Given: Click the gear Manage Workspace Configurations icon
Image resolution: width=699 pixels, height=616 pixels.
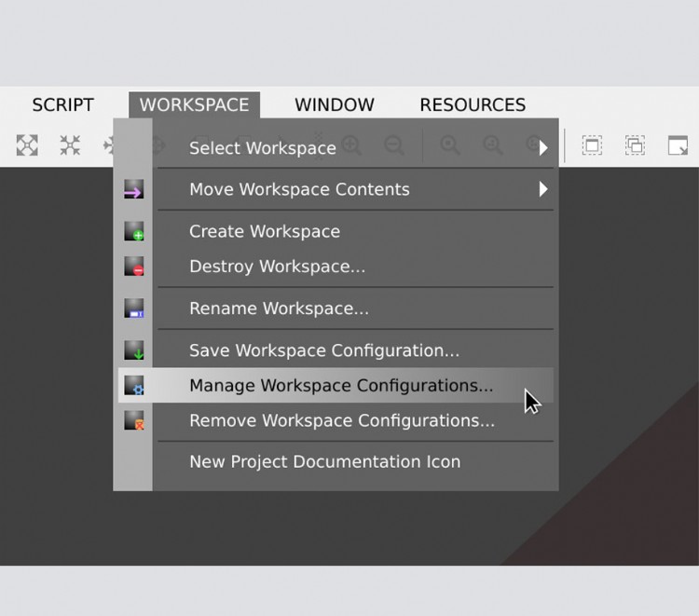Looking at the screenshot, I should point(133,386).
